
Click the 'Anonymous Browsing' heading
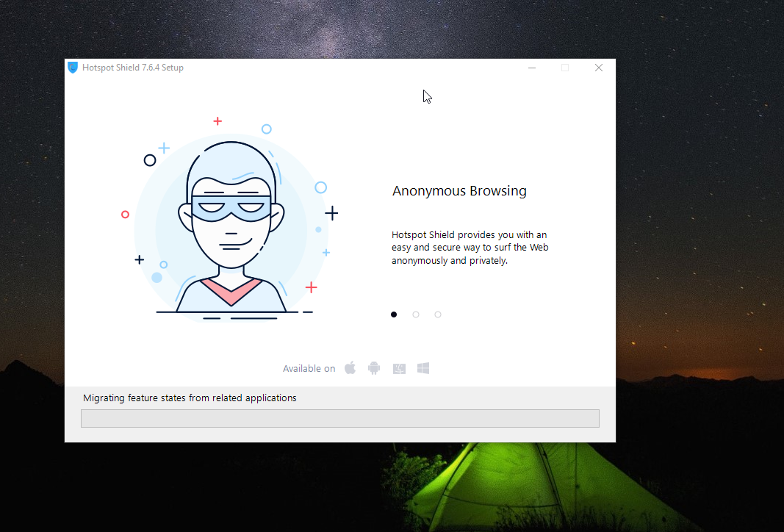459,191
